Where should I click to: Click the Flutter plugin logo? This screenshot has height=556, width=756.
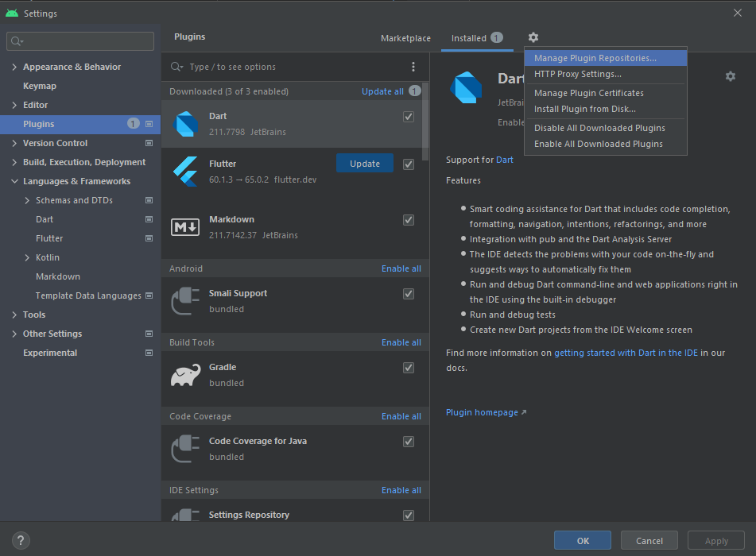[x=186, y=172]
